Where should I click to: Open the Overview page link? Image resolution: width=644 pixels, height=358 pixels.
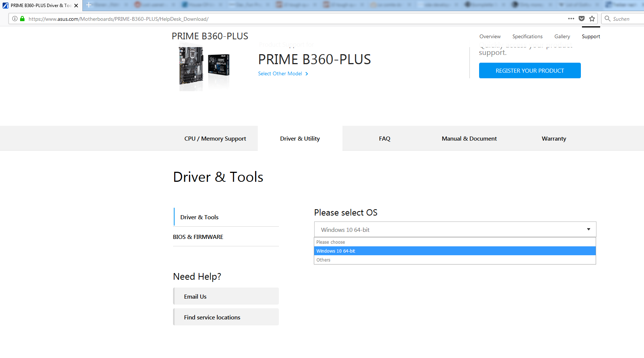[x=490, y=36]
